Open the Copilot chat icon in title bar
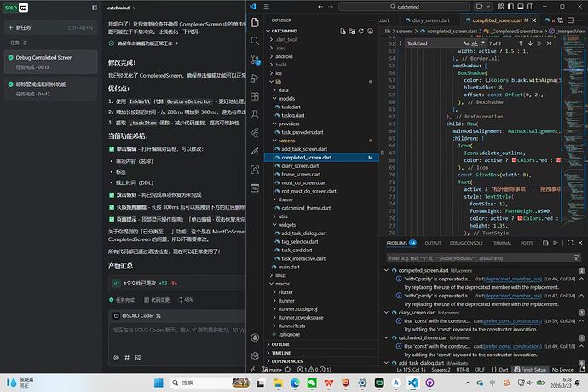Screen dimensions: 588x392 click(479, 6)
